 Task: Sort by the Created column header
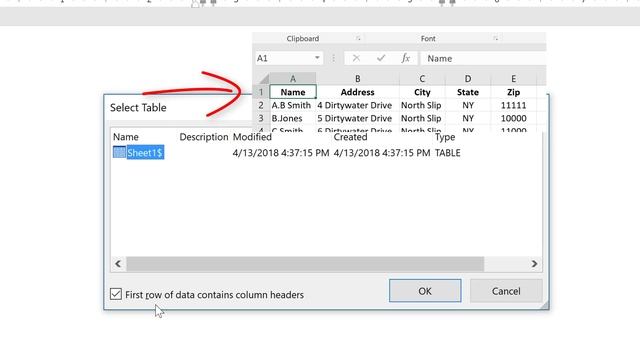tap(350, 137)
